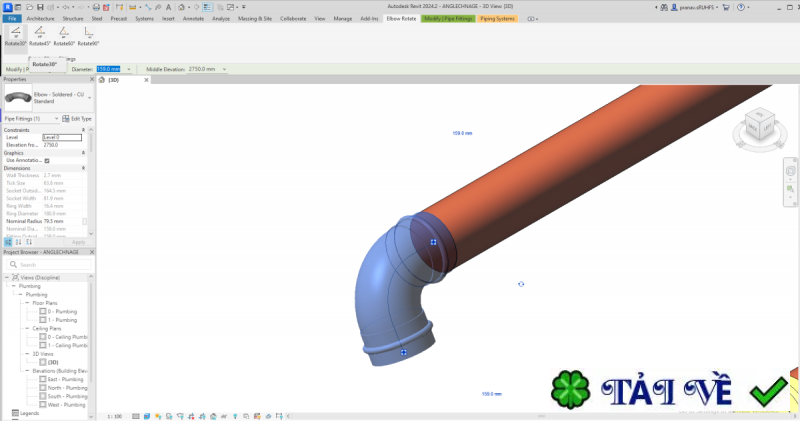Toggle the Use Annotation Scale checkbox
This screenshot has width=800, height=421.
pyautogui.click(x=47, y=160)
